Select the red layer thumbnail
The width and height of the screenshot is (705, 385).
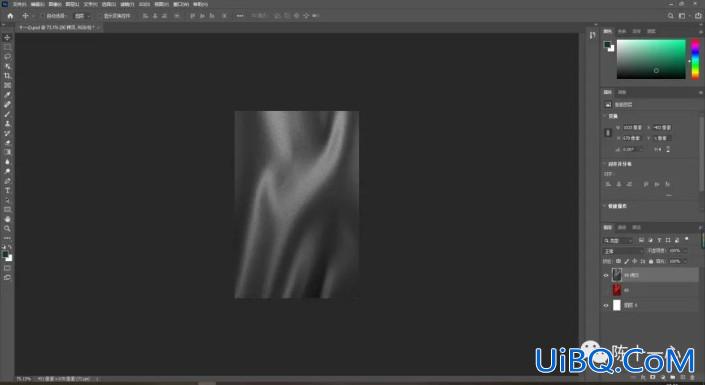[x=616, y=290]
